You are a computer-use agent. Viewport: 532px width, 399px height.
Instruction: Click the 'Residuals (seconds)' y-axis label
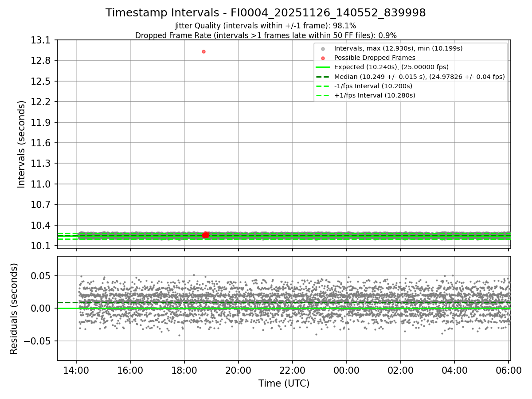14,309
